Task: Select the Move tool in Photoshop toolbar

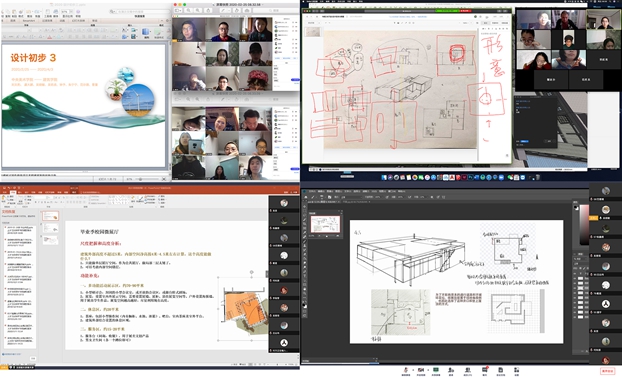Action: click(305, 207)
